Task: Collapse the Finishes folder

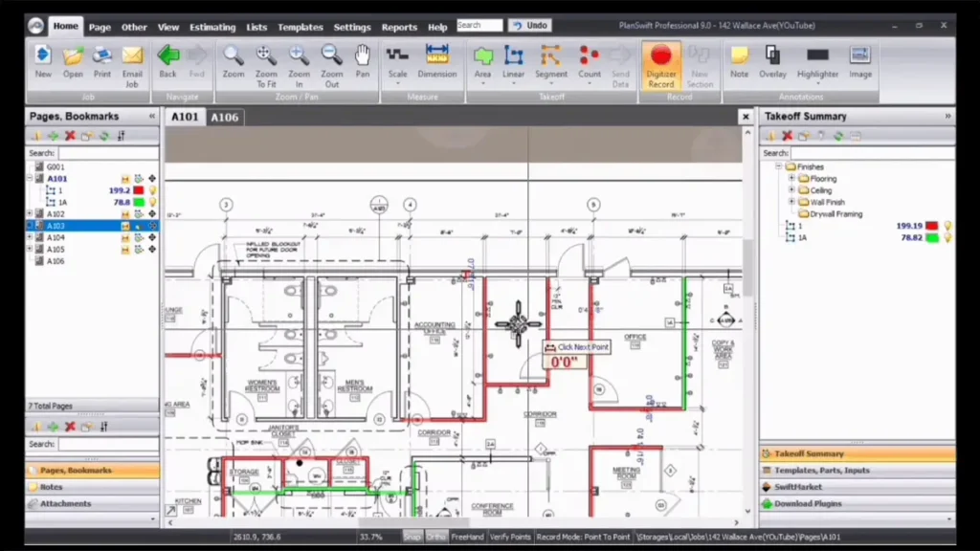Action: (x=779, y=166)
